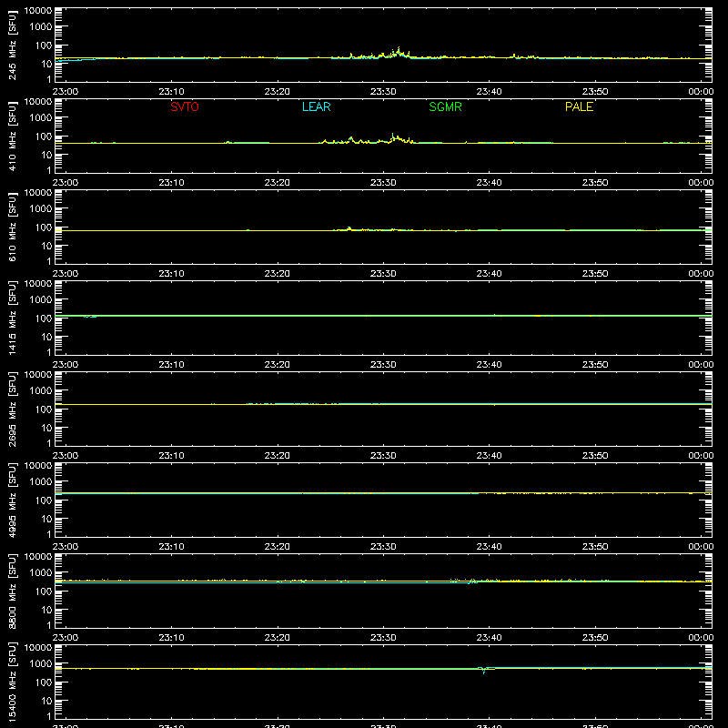728x728 pixels.
Task: Click 00:00 tick label below 610 MHz plot
Action: (701, 274)
